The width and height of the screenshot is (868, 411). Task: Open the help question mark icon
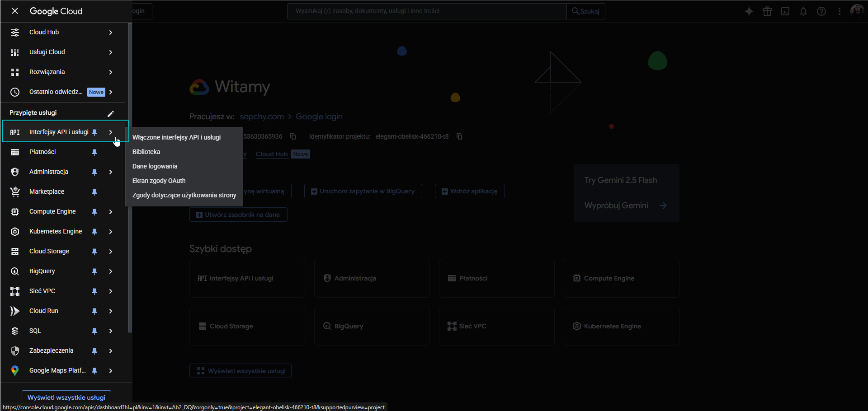pyautogui.click(x=821, y=11)
